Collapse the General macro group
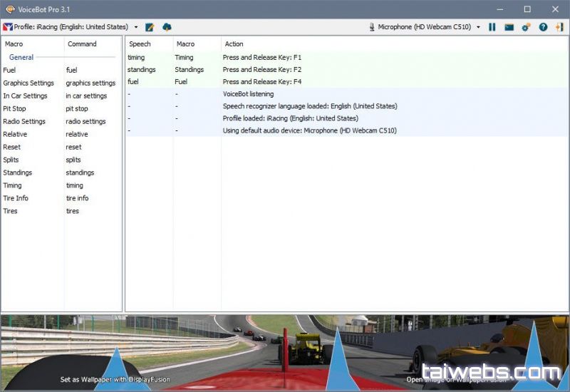Image resolution: width=570 pixels, height=392 pixels. (21, 57)
